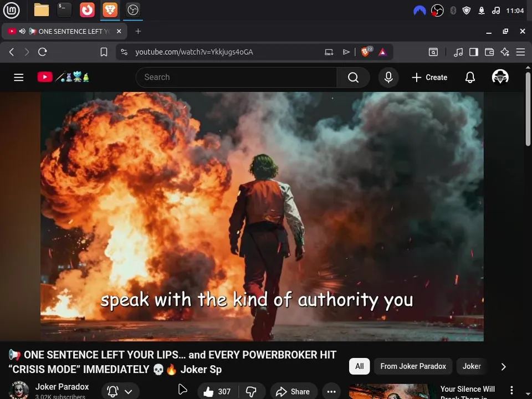Open options for Your Silence Will video

tap(511, 390)
